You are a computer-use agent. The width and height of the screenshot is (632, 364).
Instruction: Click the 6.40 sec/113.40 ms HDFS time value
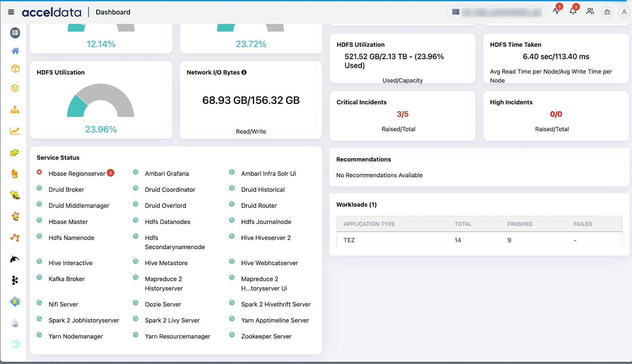click(x=556, y=56)
